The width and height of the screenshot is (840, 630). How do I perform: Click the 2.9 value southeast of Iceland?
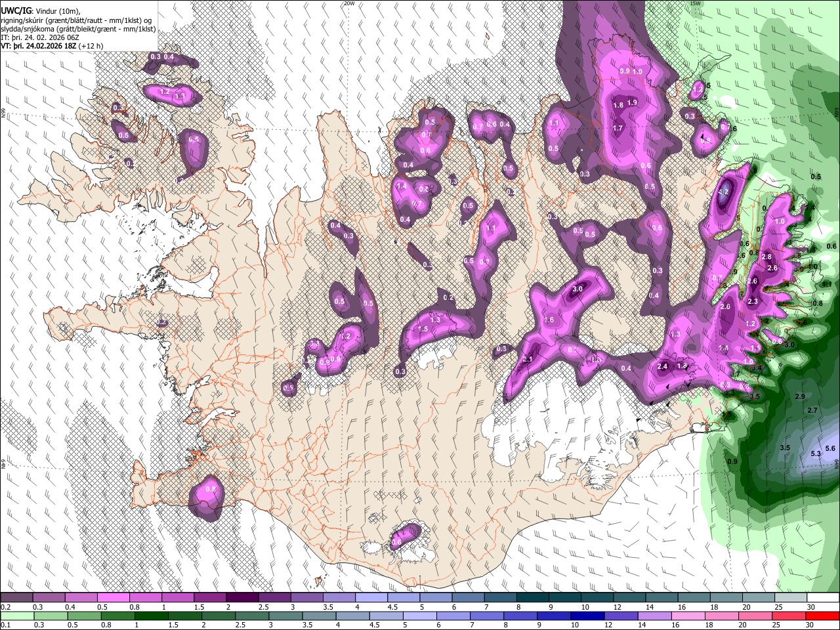(799, 397)
